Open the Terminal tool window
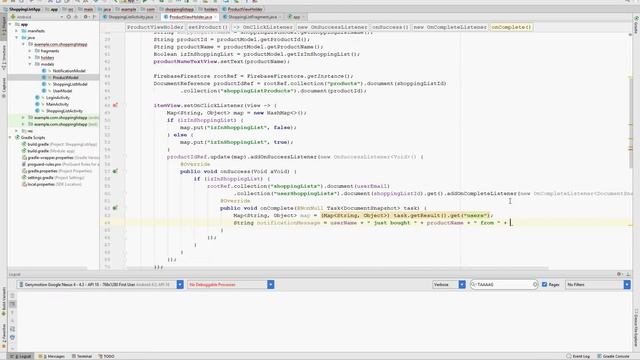640x360 pixels. (82, 356)
